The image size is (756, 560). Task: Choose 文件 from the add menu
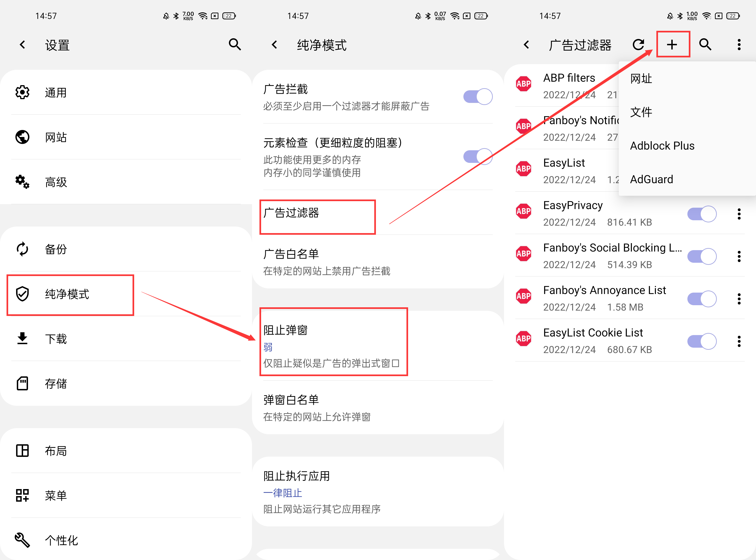point(687,112)
